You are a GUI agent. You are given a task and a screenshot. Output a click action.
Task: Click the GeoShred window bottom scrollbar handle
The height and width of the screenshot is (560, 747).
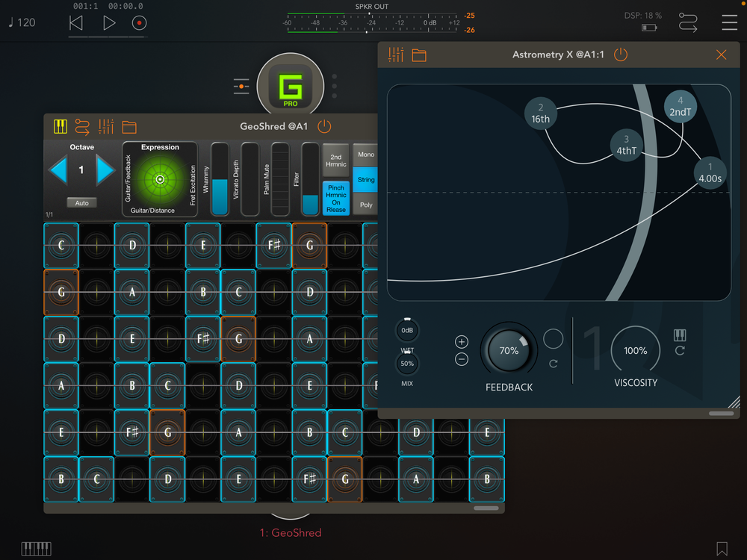click(486, 508)
